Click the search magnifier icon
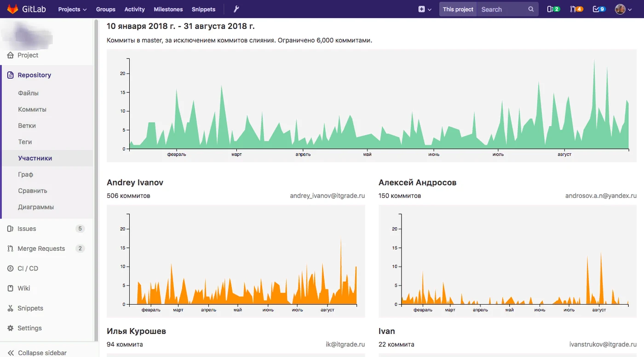 (x=531, y=9)
